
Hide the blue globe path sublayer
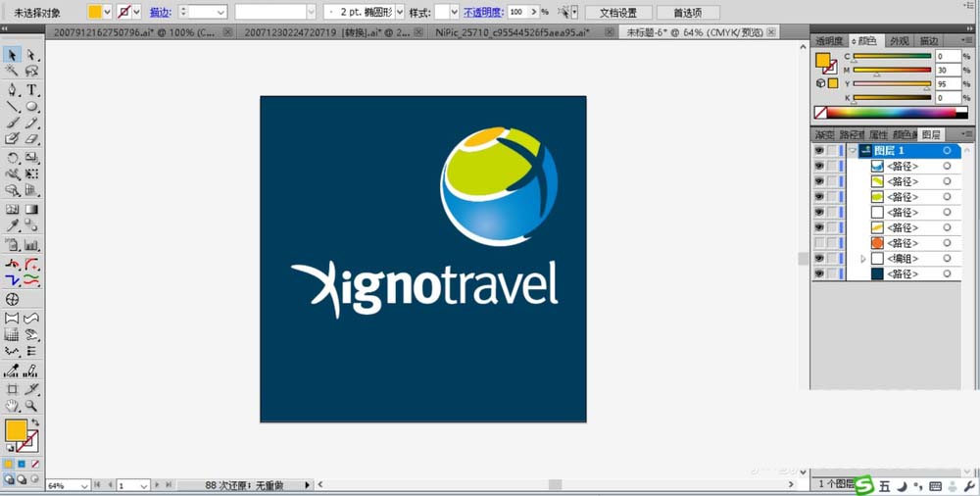tap(818, 166)
